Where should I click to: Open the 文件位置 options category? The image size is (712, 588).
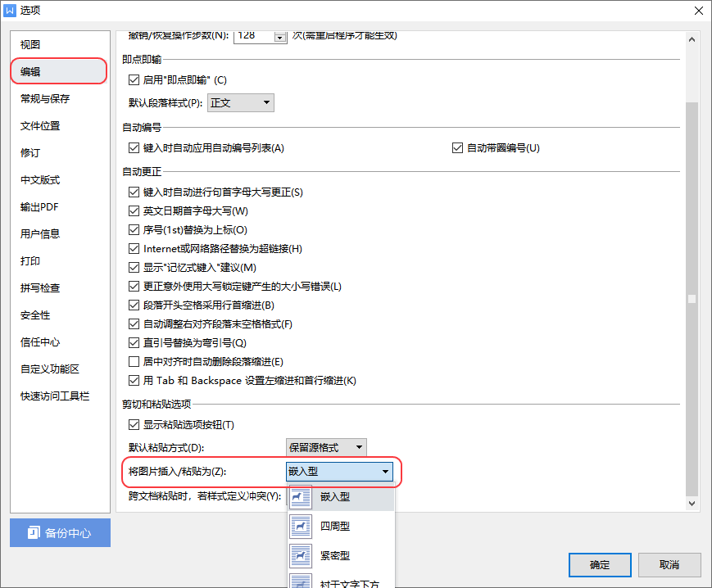pyautogui.click(x=60, y=125)
